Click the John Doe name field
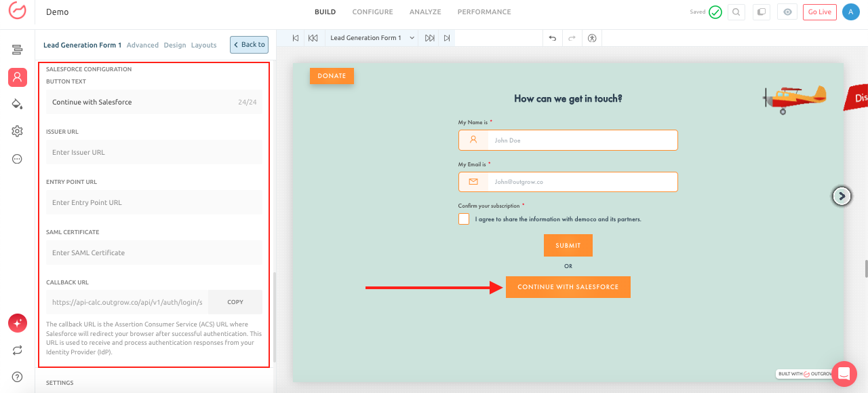 coord(568,141)
